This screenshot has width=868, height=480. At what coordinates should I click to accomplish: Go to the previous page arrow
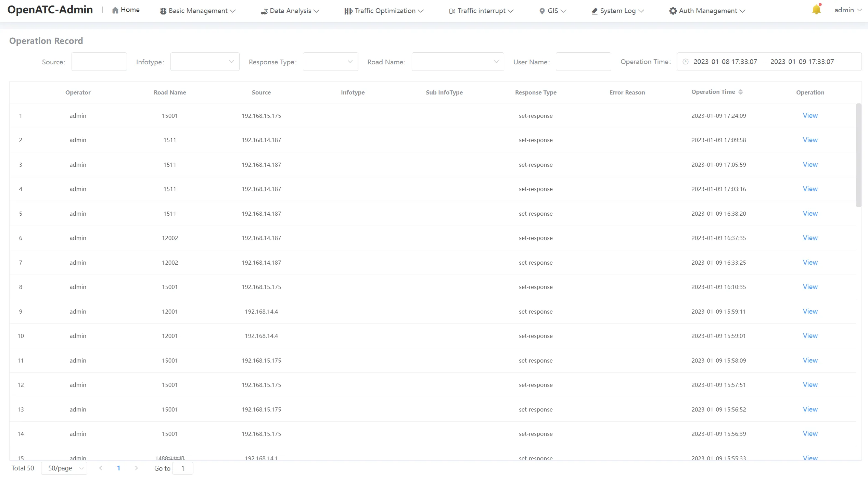(101, 468)
